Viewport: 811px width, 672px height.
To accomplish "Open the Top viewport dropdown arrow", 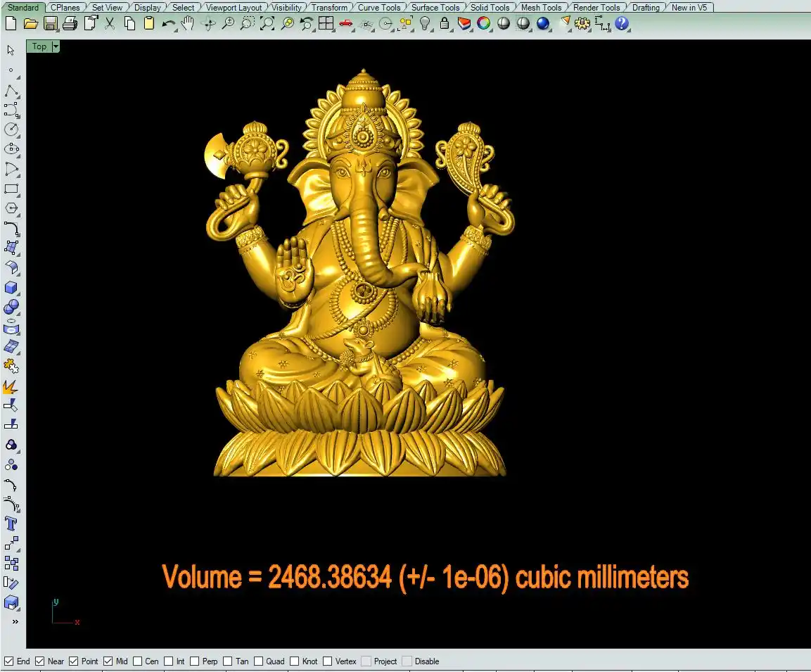I will pos(56,46).
